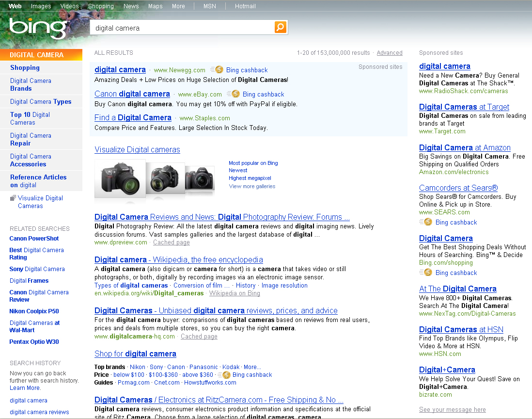This screenshot has height=419, width=532.
Task: Select Canon PowerShot related search
Action: tap(34, 239)
